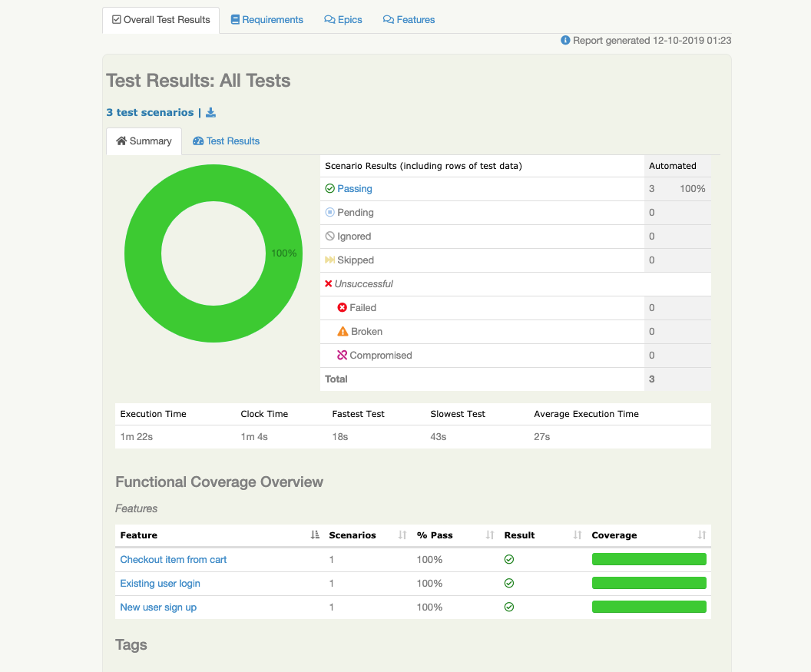Click the orange Broken warning icon
811x672 pixels.
(343, 332)
